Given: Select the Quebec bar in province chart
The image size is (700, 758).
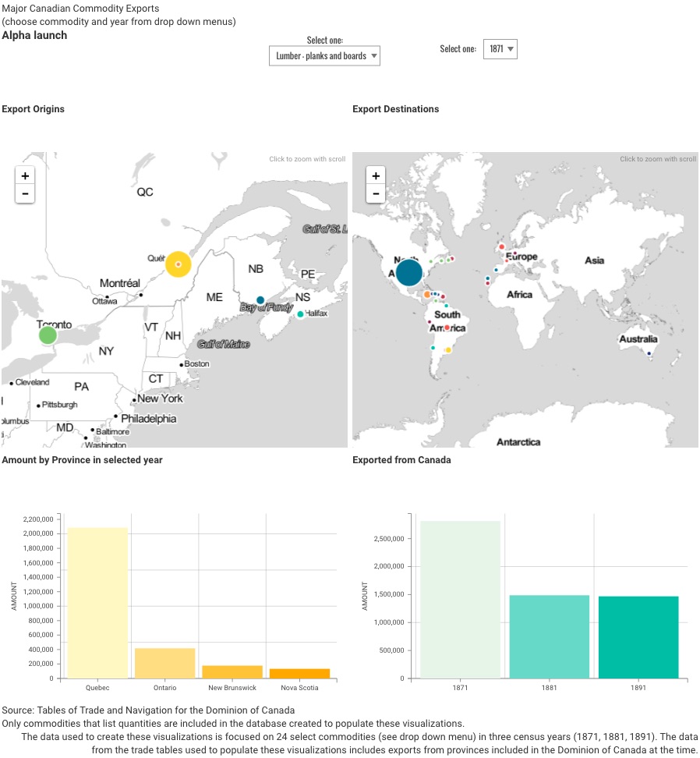Looking at the screenshot, I should 97,602.
